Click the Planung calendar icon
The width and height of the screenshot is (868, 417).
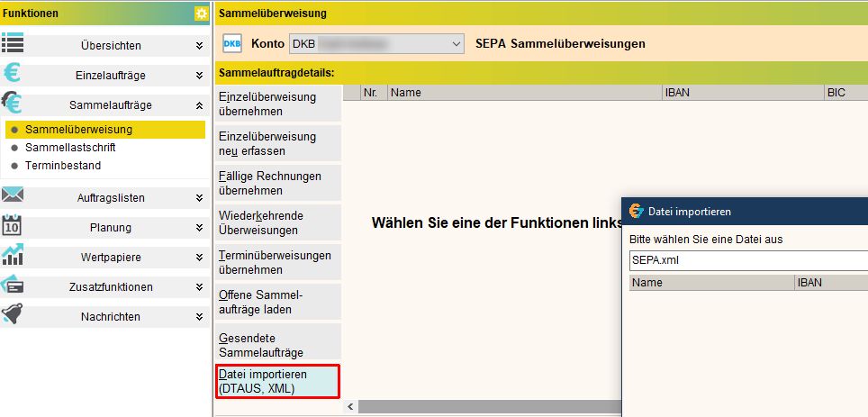point(13,226)
